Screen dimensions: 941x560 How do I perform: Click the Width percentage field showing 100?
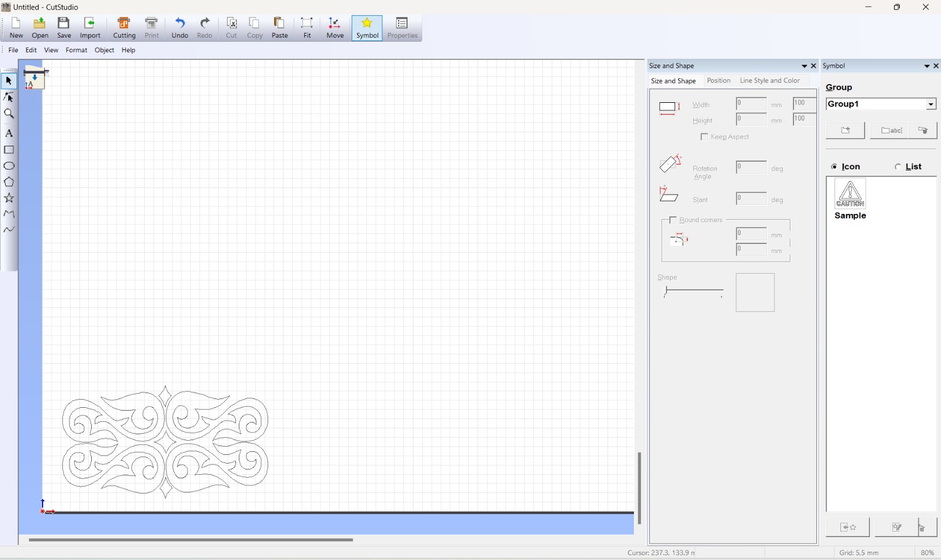tap(804, 104)
